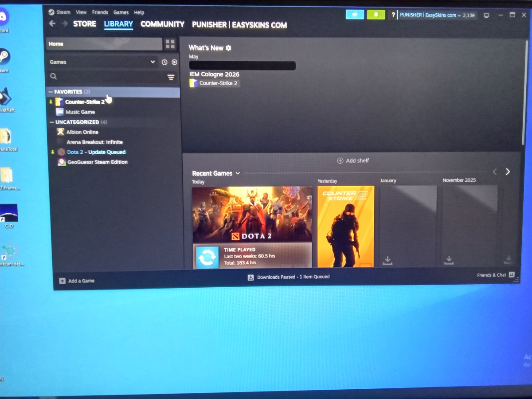This screenshot has width=532, height=399.
Task: Open What's New settings gear
Action: pos(228,48)
